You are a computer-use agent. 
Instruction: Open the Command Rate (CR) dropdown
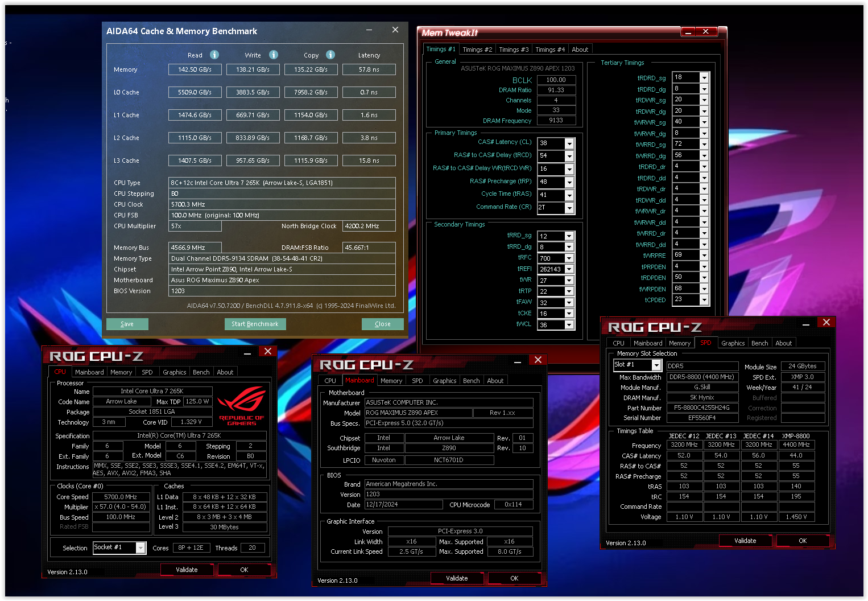569,208
